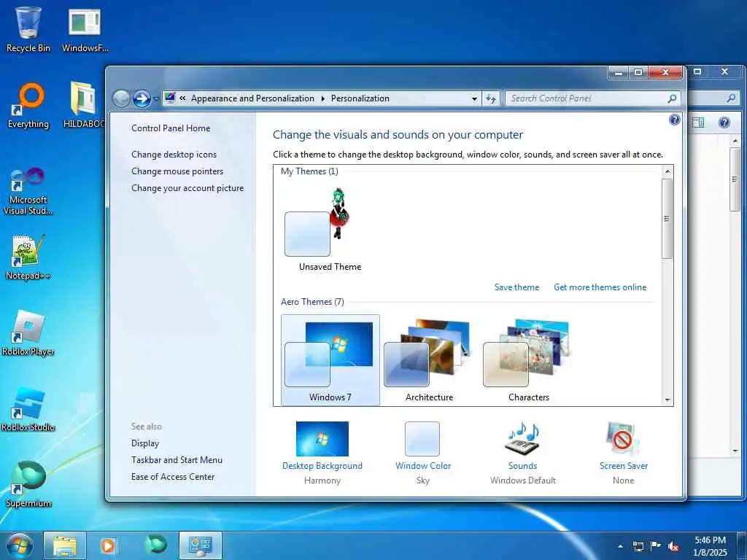Click the Refresh button in address bar
This screenshot has width=747, height=560.
click(490, 98)
